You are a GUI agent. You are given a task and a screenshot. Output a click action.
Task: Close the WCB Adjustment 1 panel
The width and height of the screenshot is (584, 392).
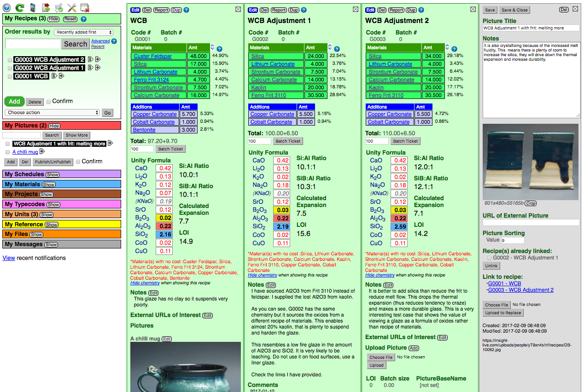[356, 9]
